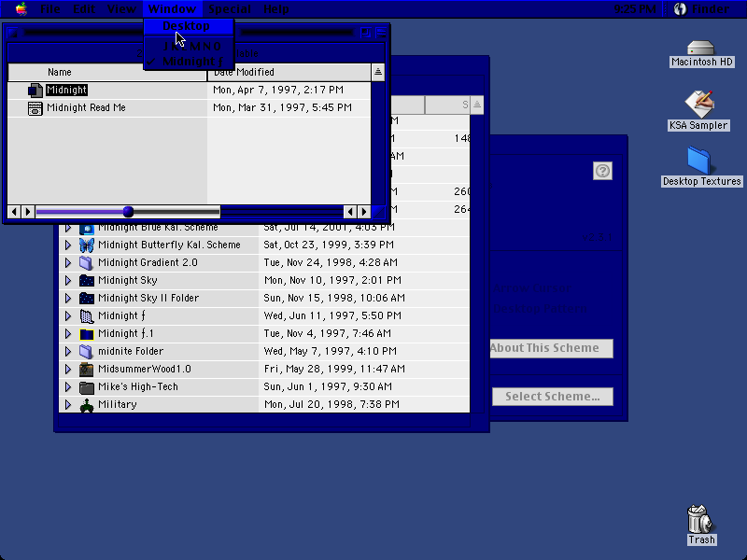This screenshot has width=747, height=560.
Task: Expand the Military folder triangle
Action: pos(68,405)
